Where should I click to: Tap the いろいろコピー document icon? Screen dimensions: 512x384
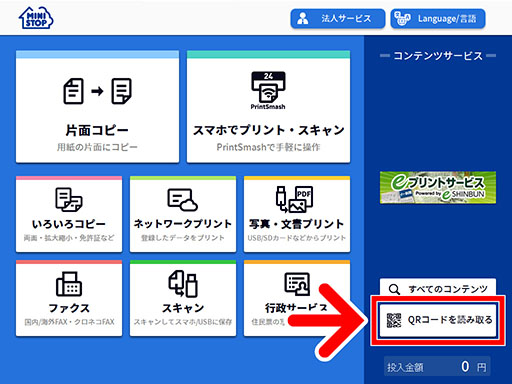69,199
